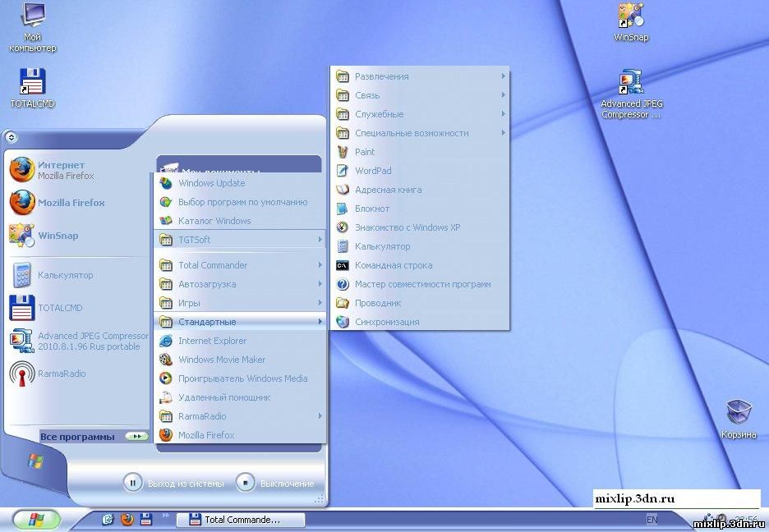Click Выход из системы button

(x=174, y=484)
